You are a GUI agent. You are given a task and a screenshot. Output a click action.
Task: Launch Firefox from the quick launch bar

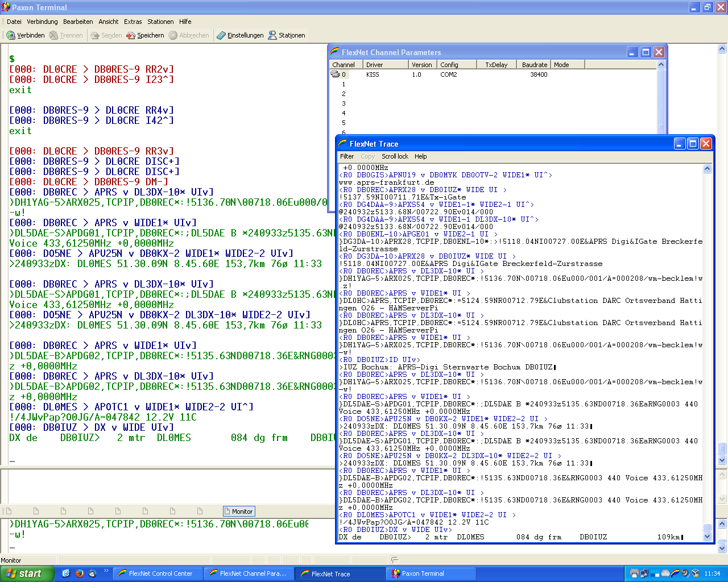79,573
